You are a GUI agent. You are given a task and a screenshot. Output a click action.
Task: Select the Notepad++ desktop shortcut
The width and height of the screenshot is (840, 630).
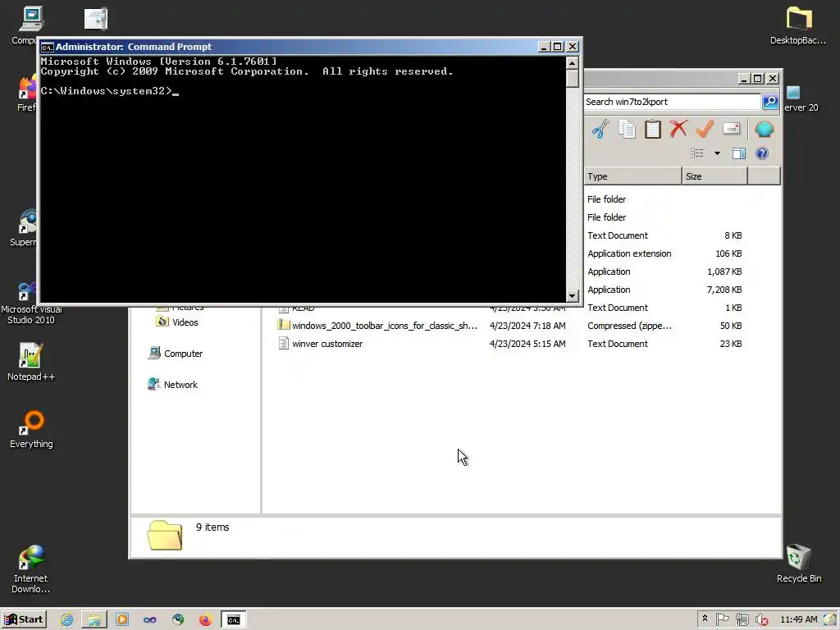coord(31,362)
